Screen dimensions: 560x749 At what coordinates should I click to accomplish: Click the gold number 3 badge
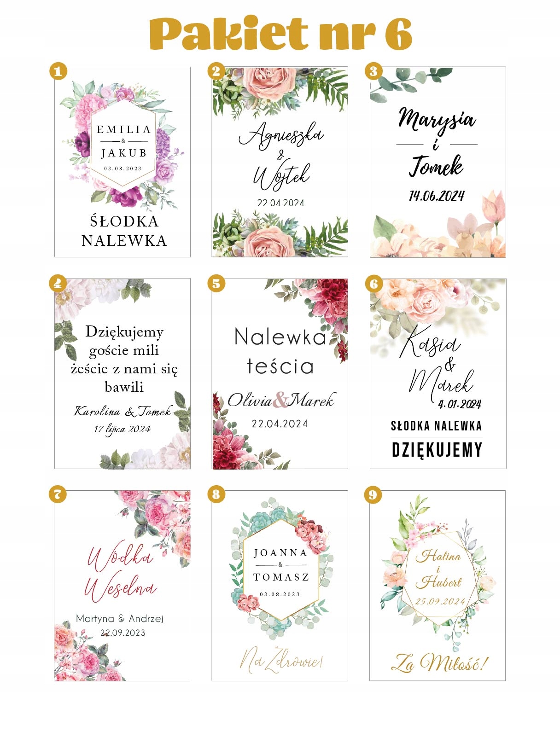pyautogui.click(x=373, y=71)
